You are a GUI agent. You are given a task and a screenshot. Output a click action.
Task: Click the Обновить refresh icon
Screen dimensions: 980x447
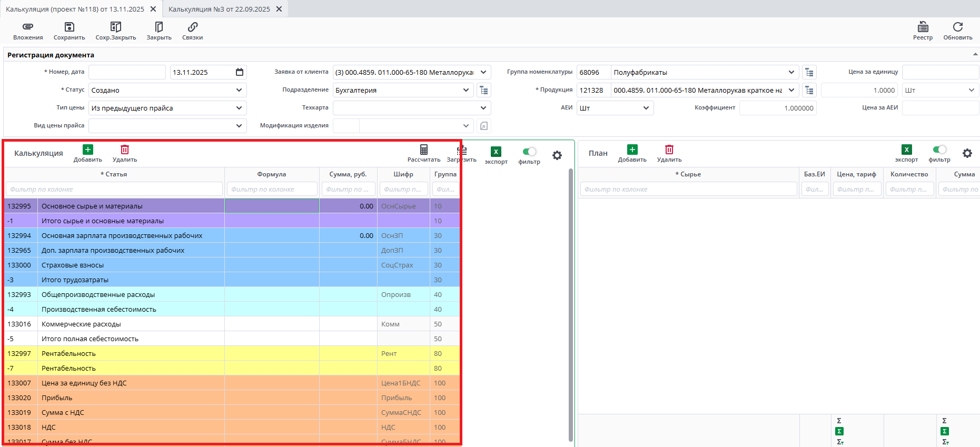point(957,27)
